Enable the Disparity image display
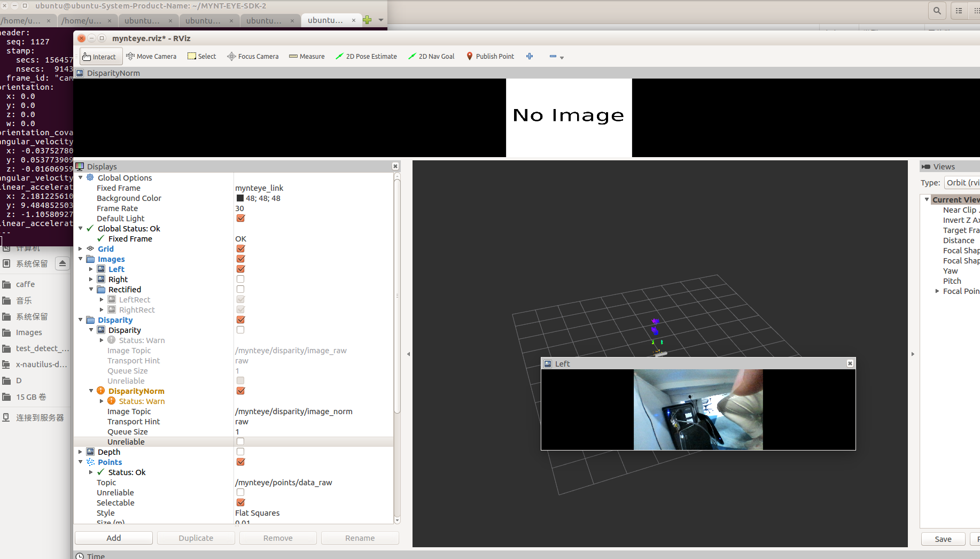Viewport: 980px width, 559px height. click(240, 330)
